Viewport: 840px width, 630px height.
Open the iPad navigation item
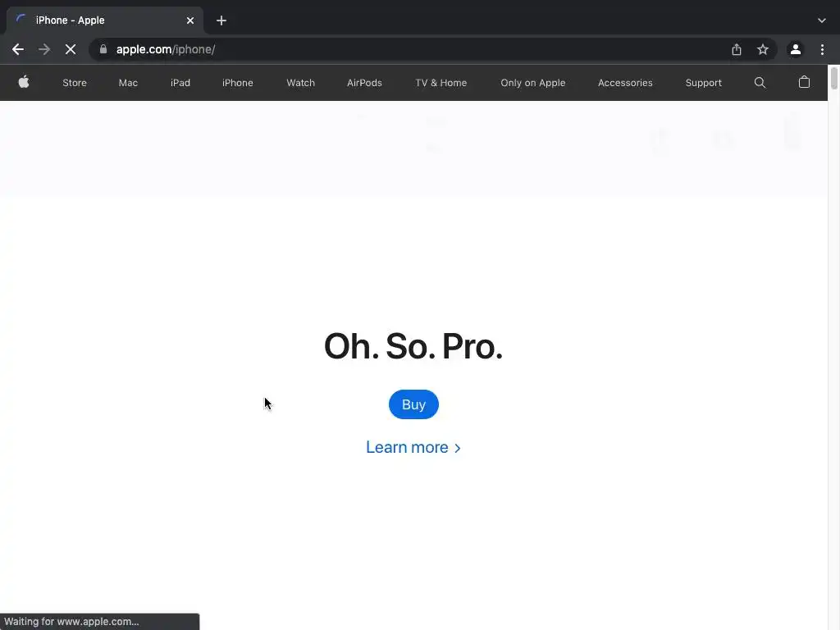[x=180, y=83]
